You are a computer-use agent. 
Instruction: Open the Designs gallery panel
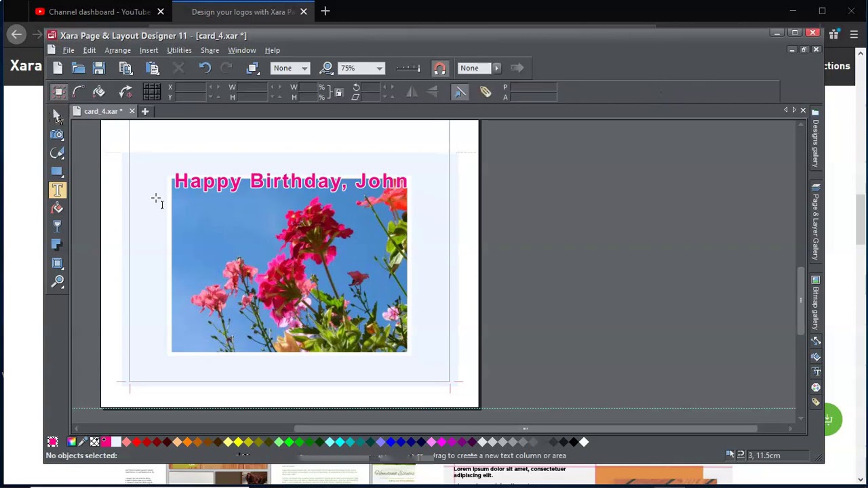point(815,139)
